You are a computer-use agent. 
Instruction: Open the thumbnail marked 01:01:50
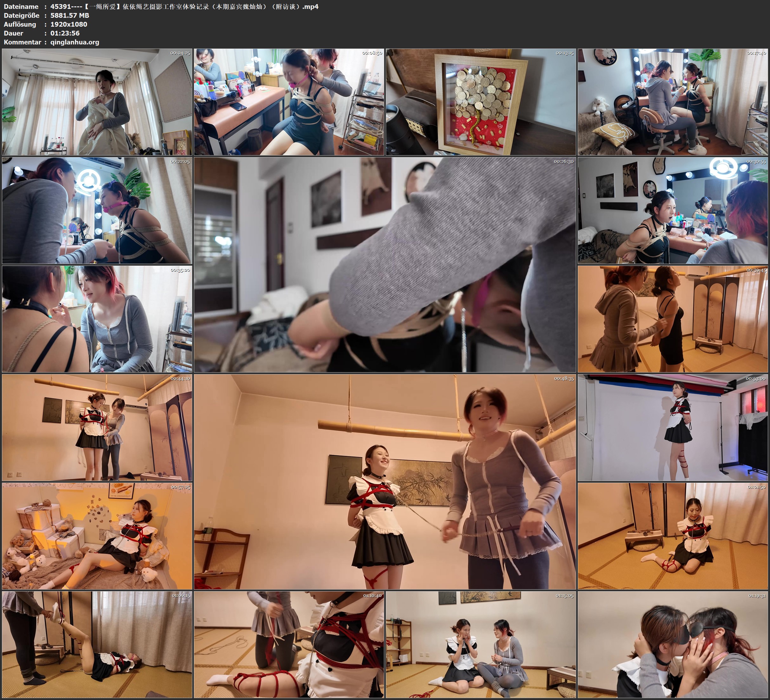672,536
